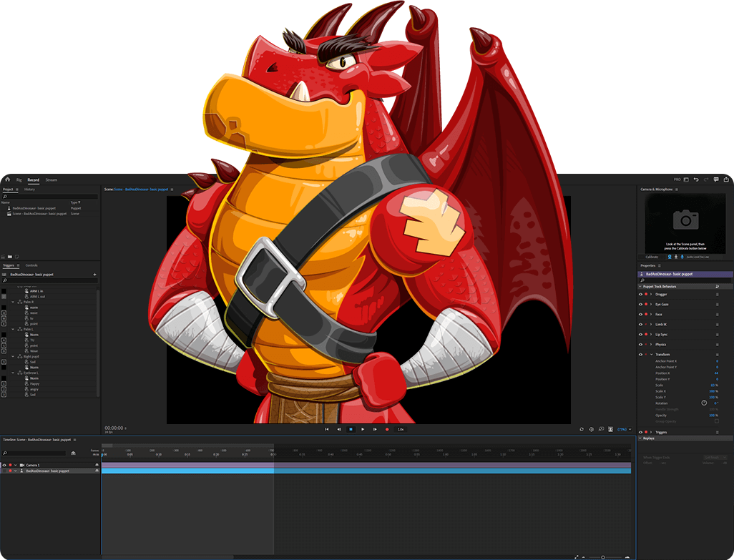Viewport: 734px width, 560px height.
Task: Click the Calibrate button
Action: [x=652, y=256]
